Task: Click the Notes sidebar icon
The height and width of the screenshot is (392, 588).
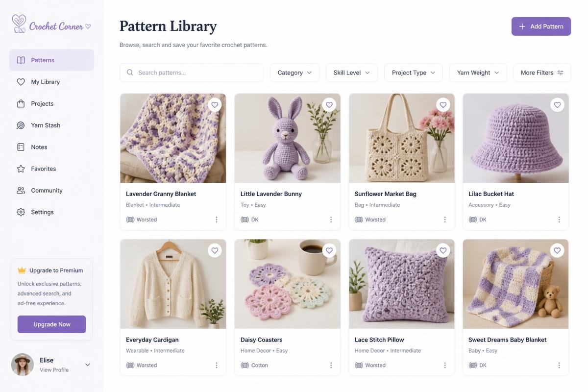Action: click(21, 147)
